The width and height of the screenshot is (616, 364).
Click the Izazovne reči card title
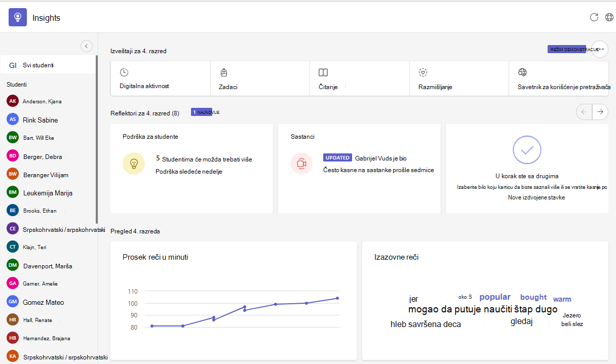coord(396,257)
